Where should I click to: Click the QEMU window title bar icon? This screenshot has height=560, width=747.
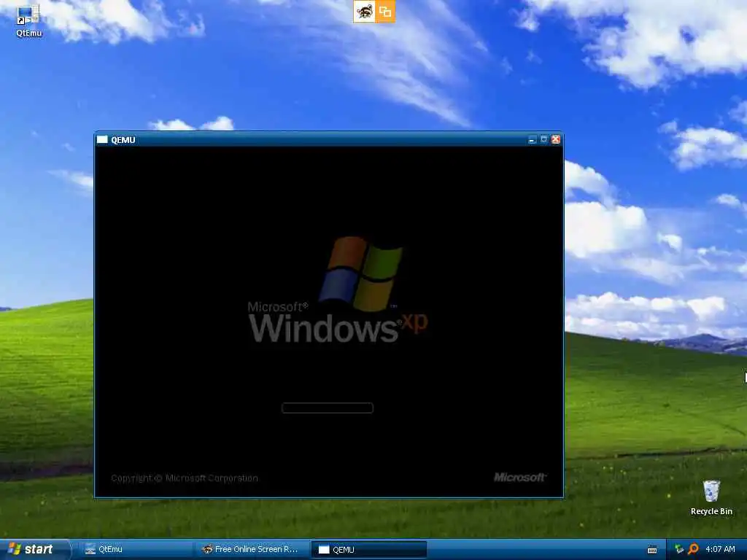102,139
